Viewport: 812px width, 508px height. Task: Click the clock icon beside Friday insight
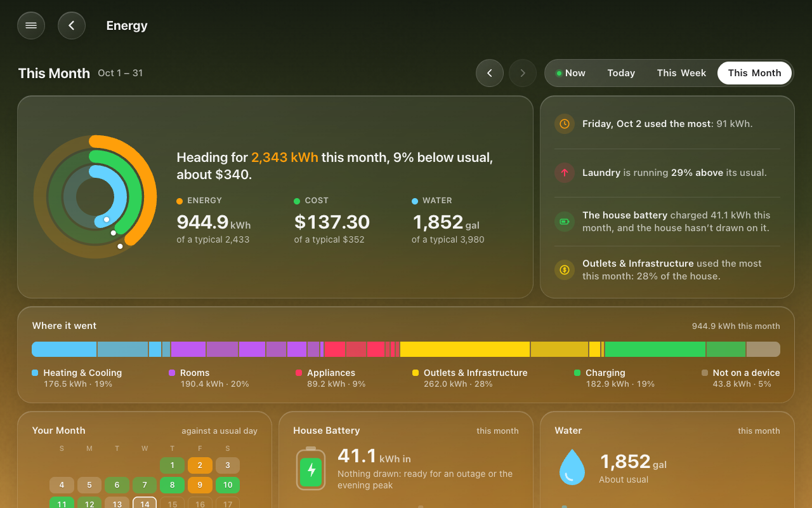point(565,124)
